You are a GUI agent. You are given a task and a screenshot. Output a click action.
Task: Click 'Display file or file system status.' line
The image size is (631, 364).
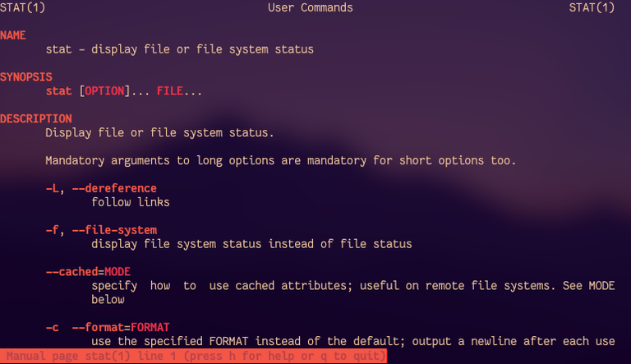pyautogui.click(x=159, y=133)
